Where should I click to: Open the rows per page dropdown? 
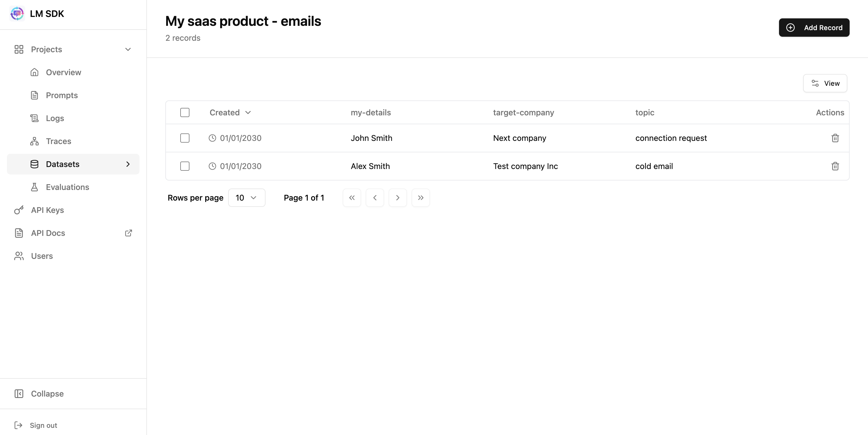247,197
